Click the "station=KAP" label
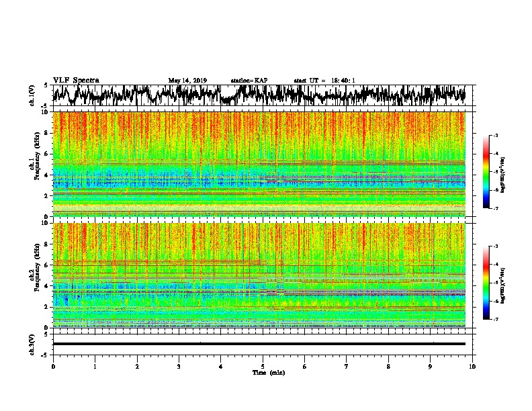The image size is (532, 411). pyautogui.click(x=249, y=81)
